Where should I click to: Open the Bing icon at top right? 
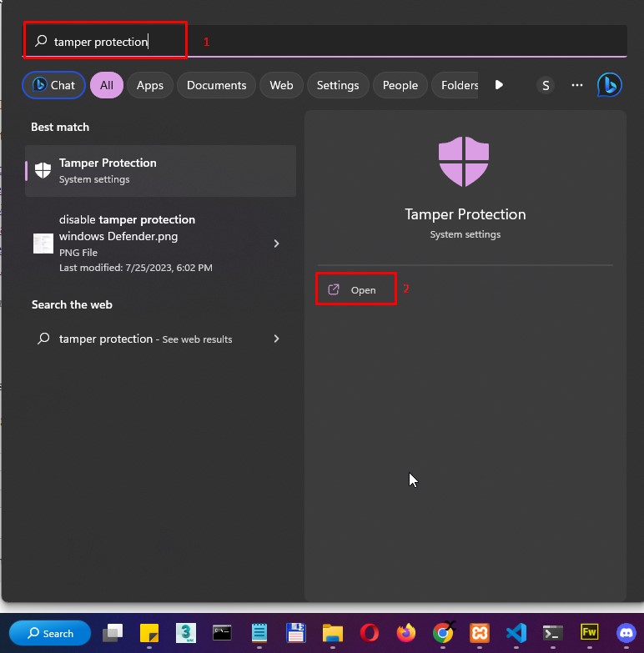click(610, 85)
